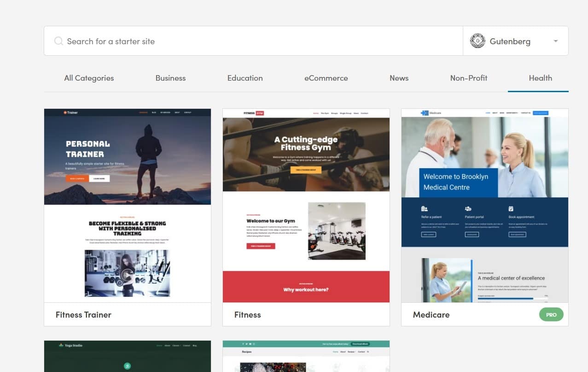Click the active Health tab
Screen dimensions: 588x372
[540, 78]
